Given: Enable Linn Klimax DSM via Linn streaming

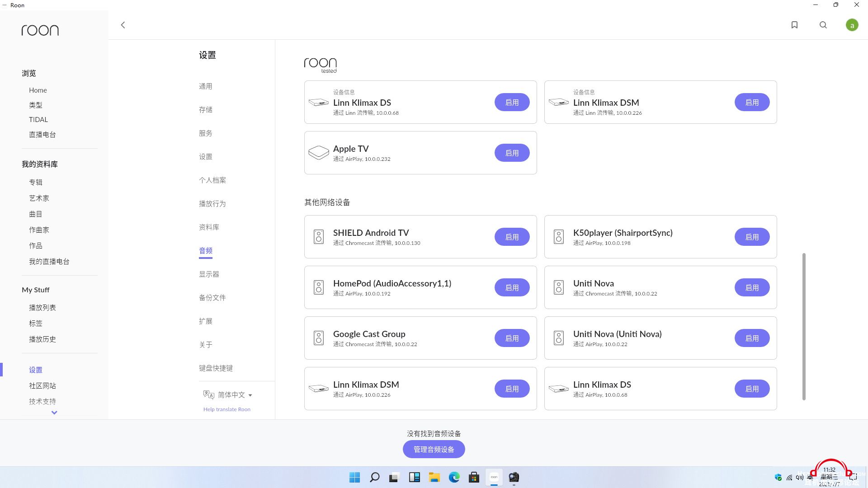Looking at the screenshot, I should click(x=752, y=102).
